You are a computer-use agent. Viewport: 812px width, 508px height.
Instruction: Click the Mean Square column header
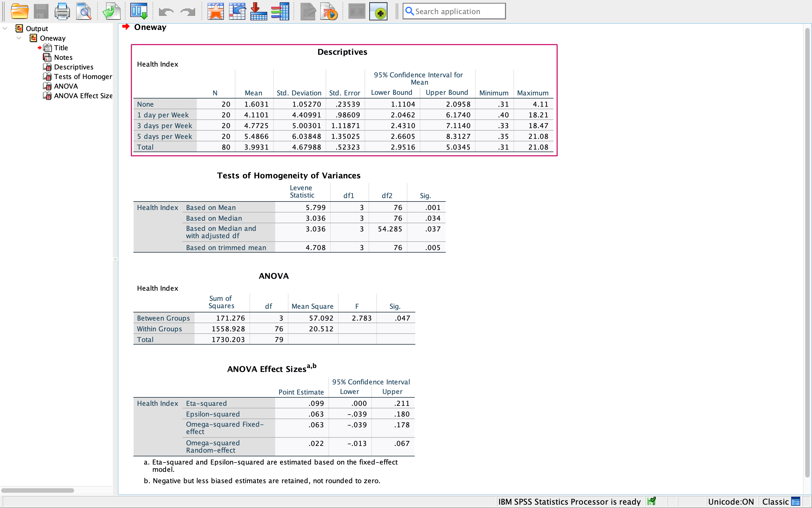point(312,306)
